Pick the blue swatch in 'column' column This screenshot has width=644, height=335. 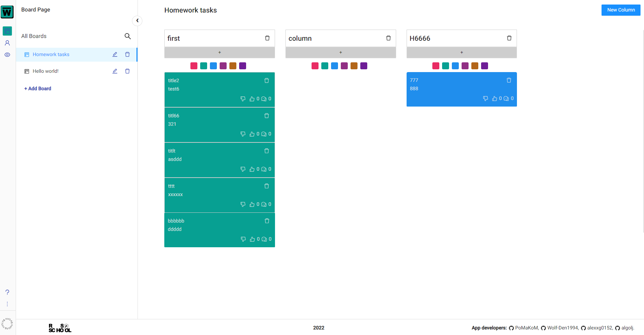tap(335, 66)
